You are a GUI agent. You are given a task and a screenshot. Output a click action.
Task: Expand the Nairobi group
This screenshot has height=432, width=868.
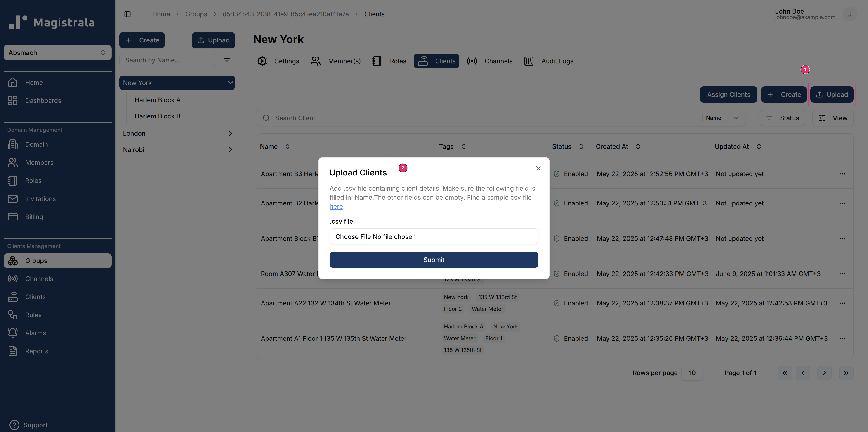[x=231, y=149]
